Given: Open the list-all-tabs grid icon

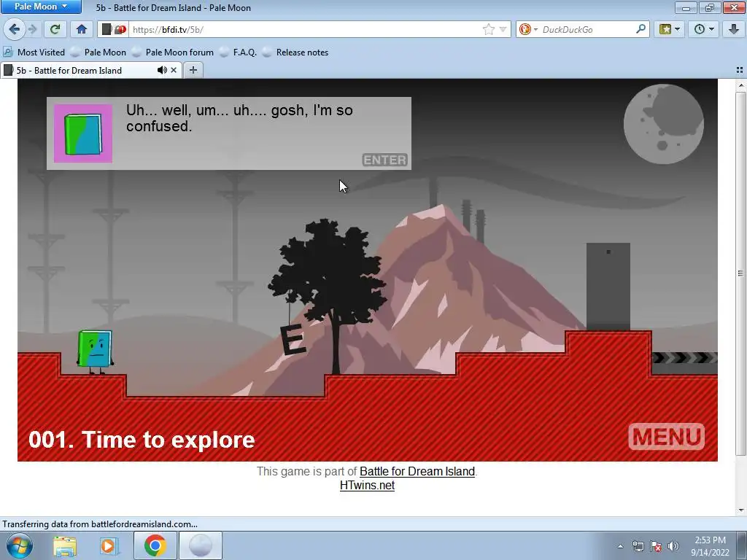Looking at the screenshot, I should [x=740, y=71].
